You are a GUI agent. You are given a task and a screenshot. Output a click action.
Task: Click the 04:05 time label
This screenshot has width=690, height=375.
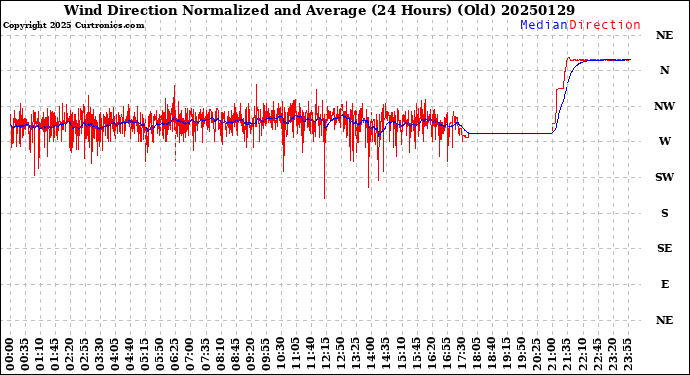click(x=115, y=355)
